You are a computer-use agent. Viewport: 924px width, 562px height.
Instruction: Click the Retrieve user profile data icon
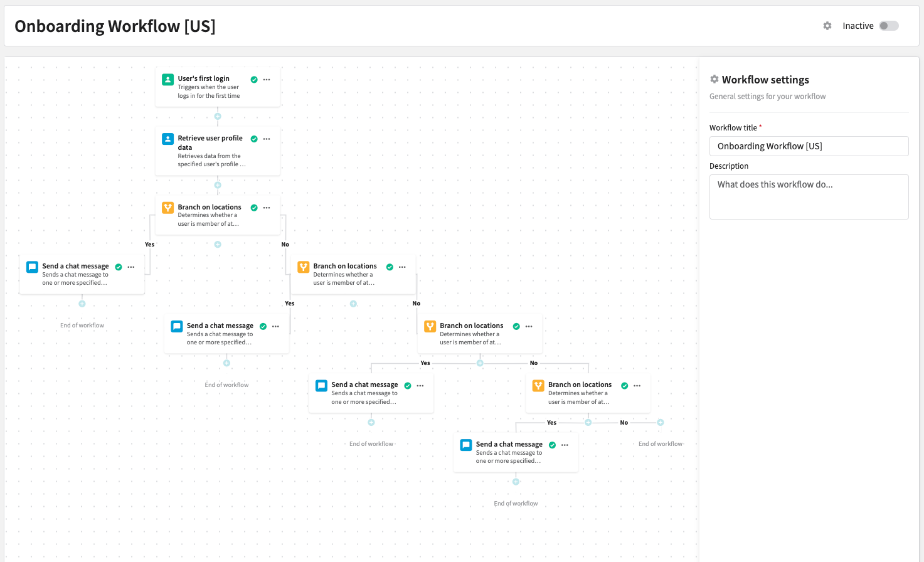[167, 139]
